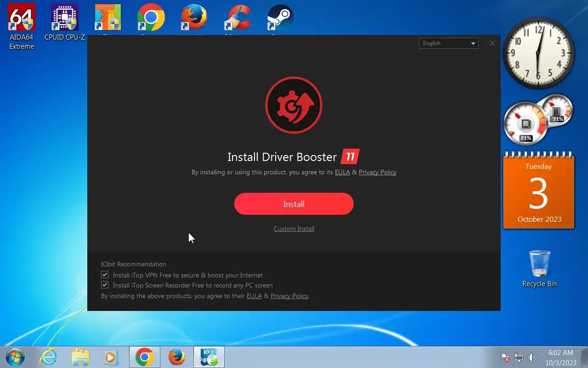Image resolution: width=588 pixels, height=368 pixels.
Task: Open the HWMonitor desktop shortcut icon
Action: pos(107,19)
